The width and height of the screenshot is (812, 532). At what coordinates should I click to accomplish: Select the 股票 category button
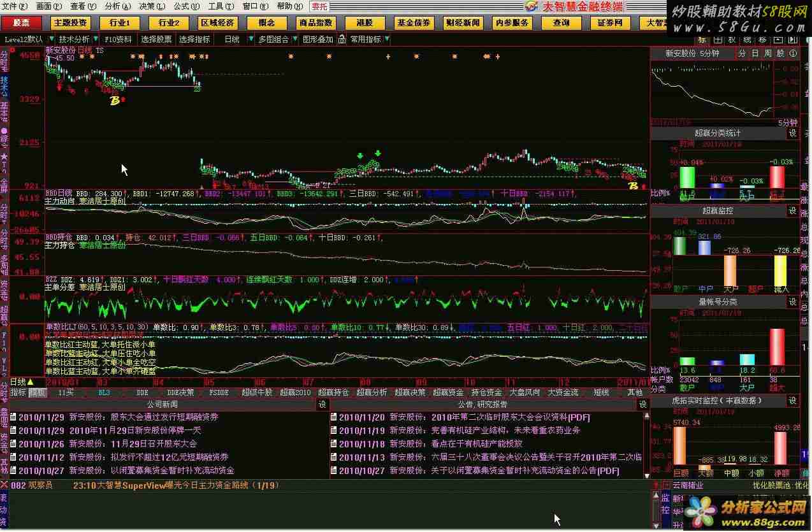[21, 23]
